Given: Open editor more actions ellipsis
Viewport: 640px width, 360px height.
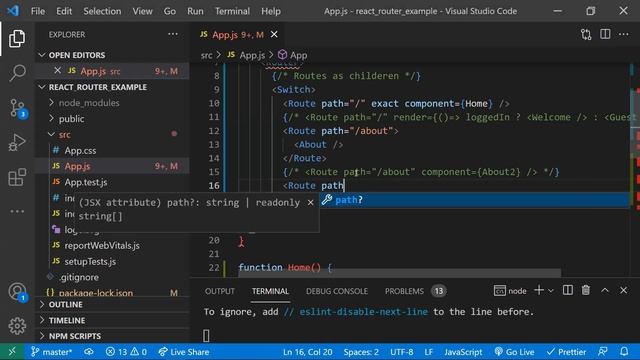Looking at the screenshot, I should (624, 34).
